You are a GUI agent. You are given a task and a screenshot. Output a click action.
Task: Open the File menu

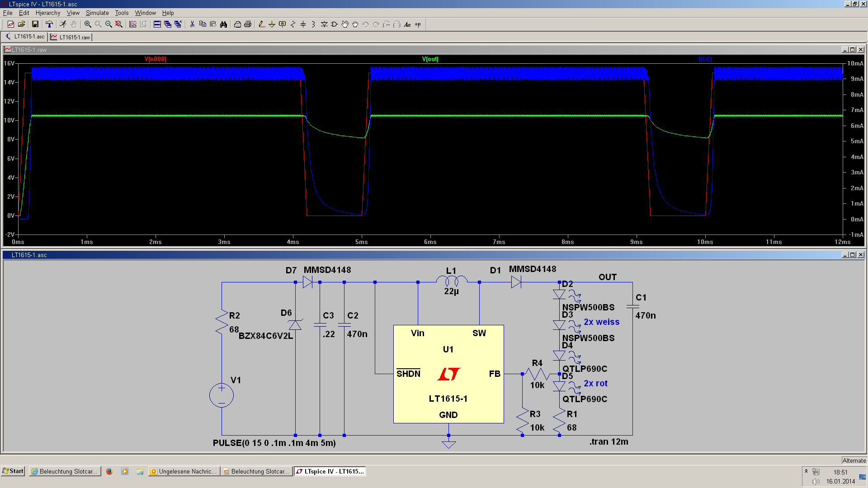8,13
